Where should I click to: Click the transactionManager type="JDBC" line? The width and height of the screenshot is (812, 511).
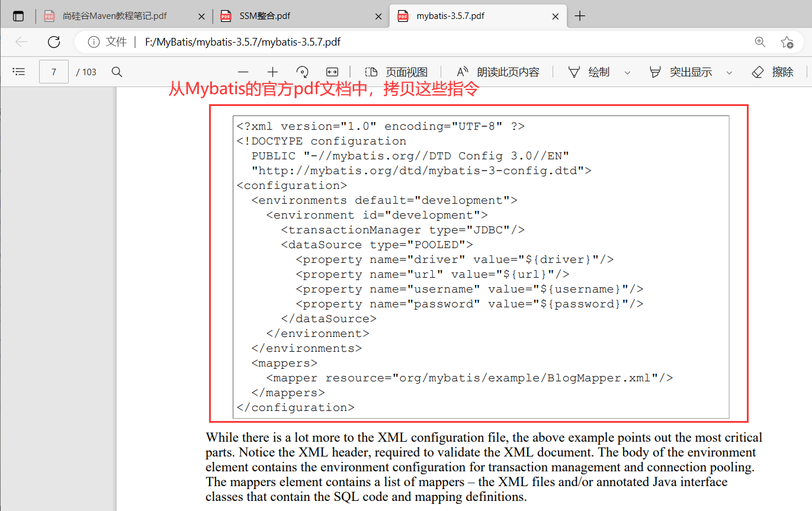coord(403,230)
